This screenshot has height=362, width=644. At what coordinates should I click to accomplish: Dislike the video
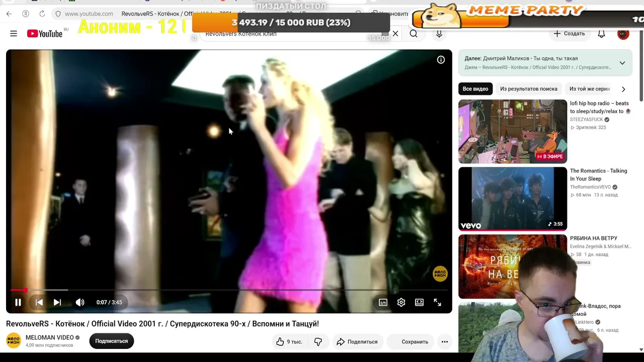tap(318, 342)
